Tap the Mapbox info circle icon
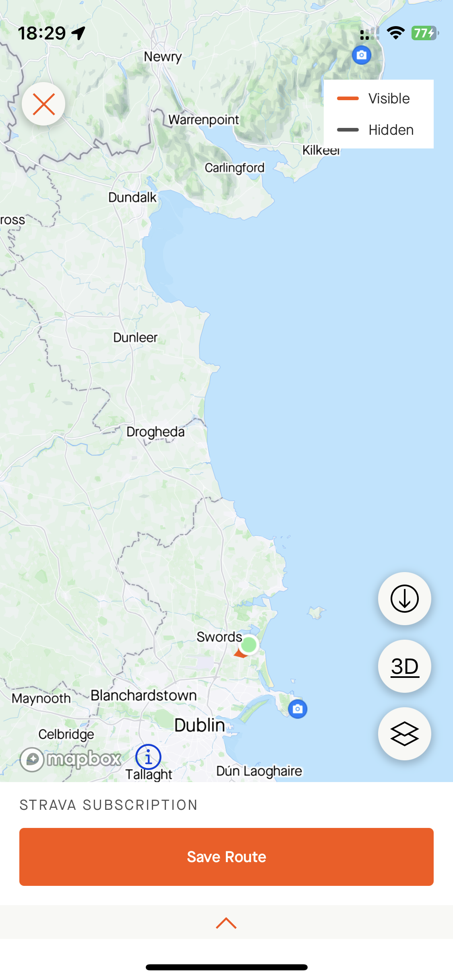 148,758
